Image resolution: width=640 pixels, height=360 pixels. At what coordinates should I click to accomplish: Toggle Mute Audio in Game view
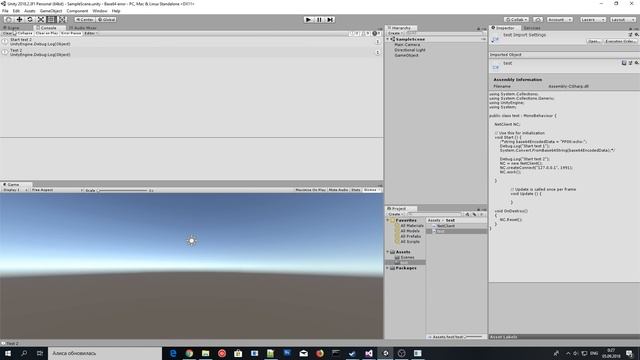pos(338,190)
